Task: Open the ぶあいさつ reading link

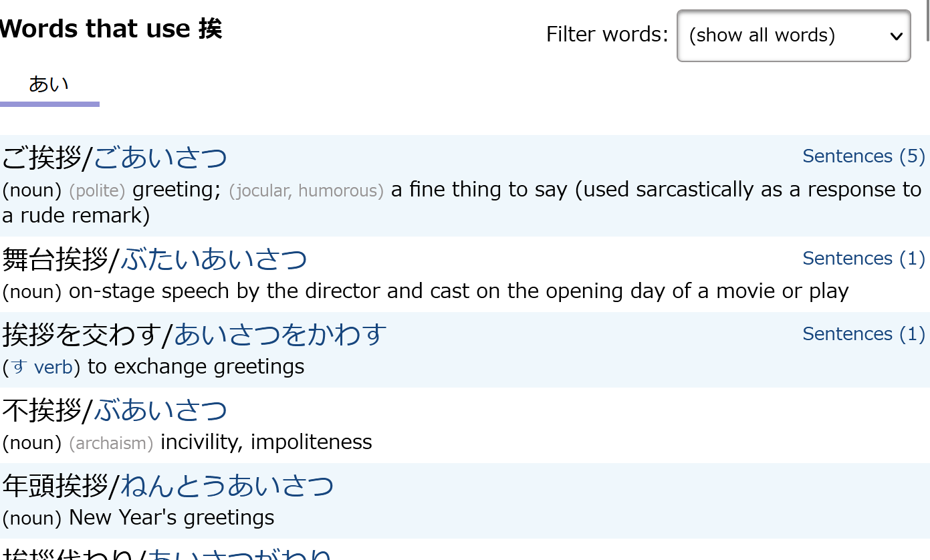Action: click(160, 411)
